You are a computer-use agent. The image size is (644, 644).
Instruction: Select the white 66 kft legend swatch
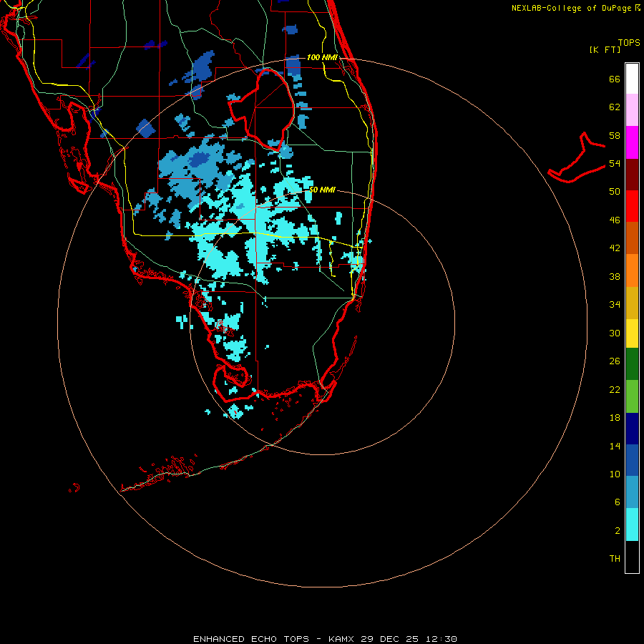pos(632,79)
